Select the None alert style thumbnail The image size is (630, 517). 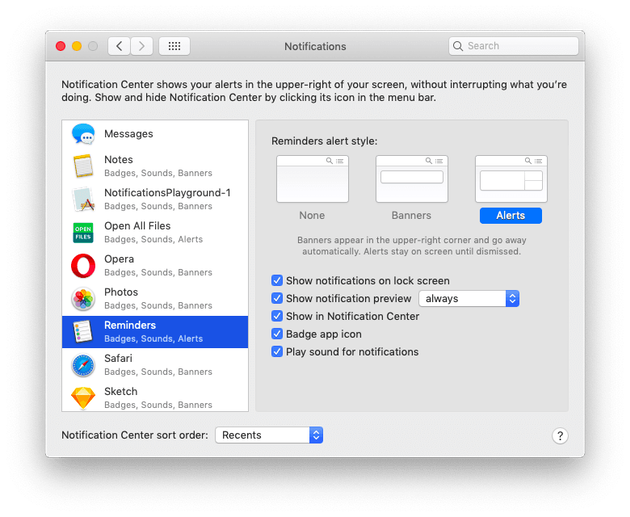tap(312, 179)
